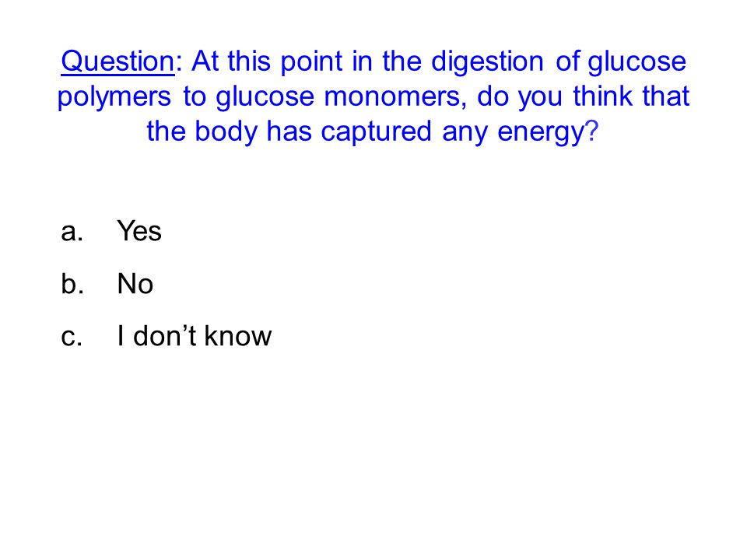Click the word "any" before energy
Screen dimensions: 747x560
[x=465, y=133]
